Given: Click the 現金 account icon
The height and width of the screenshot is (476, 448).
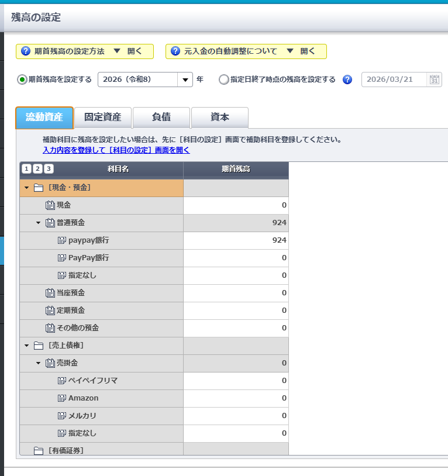Looking at the screenshot, I should coord(50,205).
